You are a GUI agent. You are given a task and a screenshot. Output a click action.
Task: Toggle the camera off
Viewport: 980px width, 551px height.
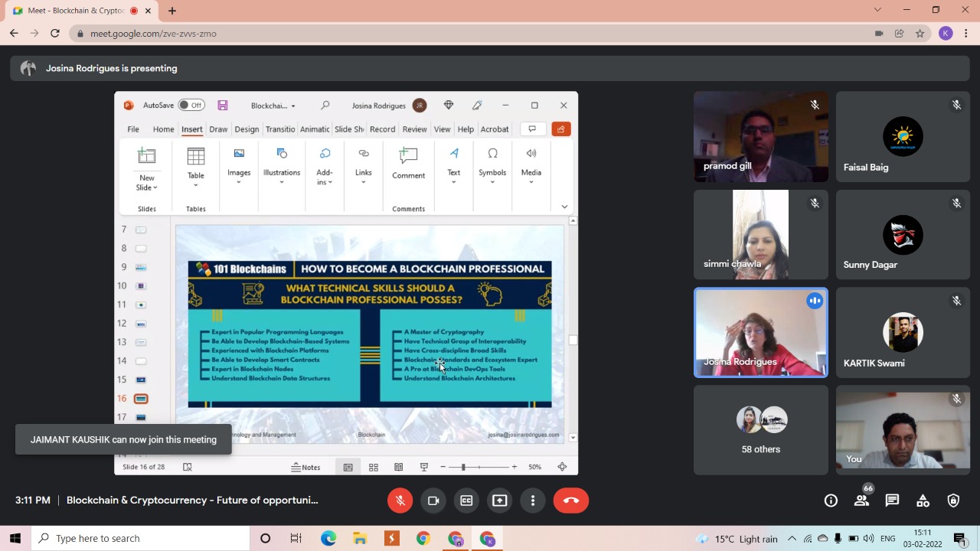tap(433, 500)
